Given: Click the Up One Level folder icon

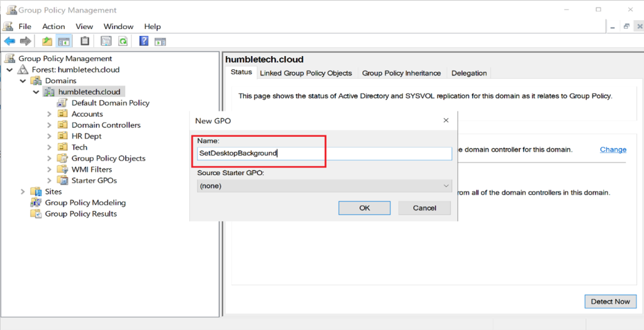Looking at the screenshot, I should (x=47, y=42).
